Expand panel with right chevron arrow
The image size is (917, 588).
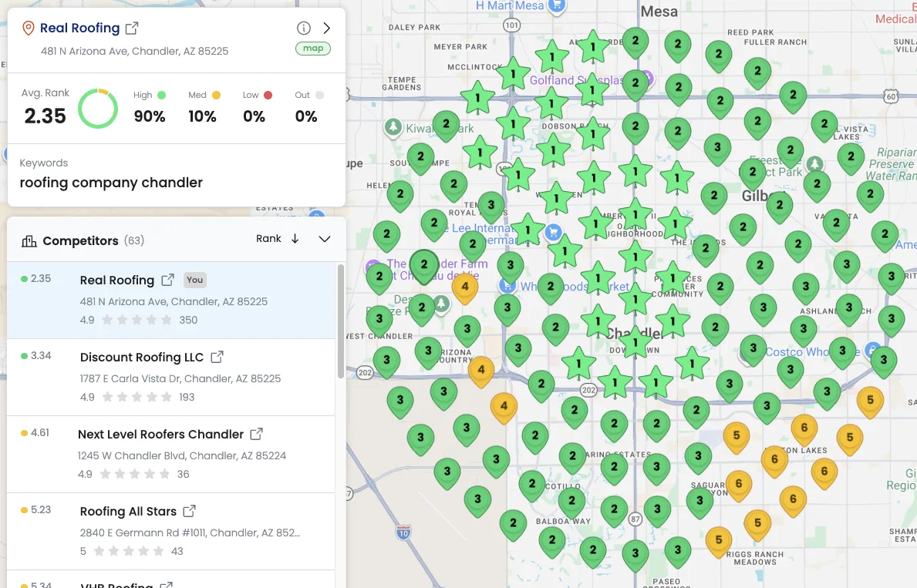(x=327, y=28)
